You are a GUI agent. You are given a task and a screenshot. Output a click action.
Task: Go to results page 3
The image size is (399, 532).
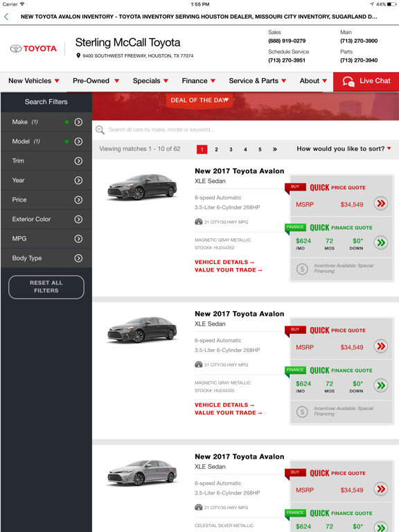tap(231, 150)
